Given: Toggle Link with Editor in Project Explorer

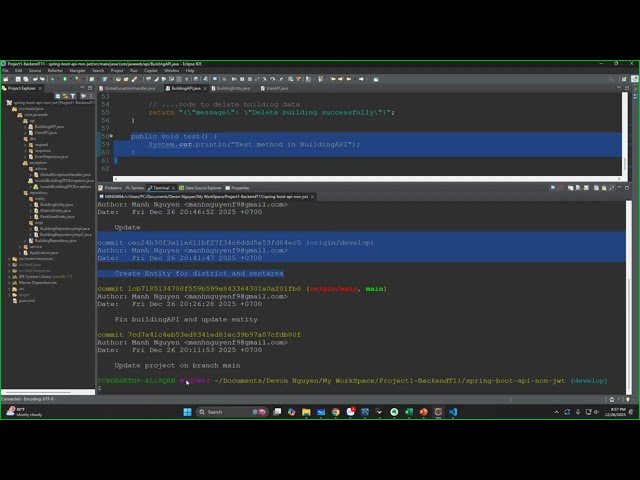Looking at the screenshot, I should click(65, 96).
